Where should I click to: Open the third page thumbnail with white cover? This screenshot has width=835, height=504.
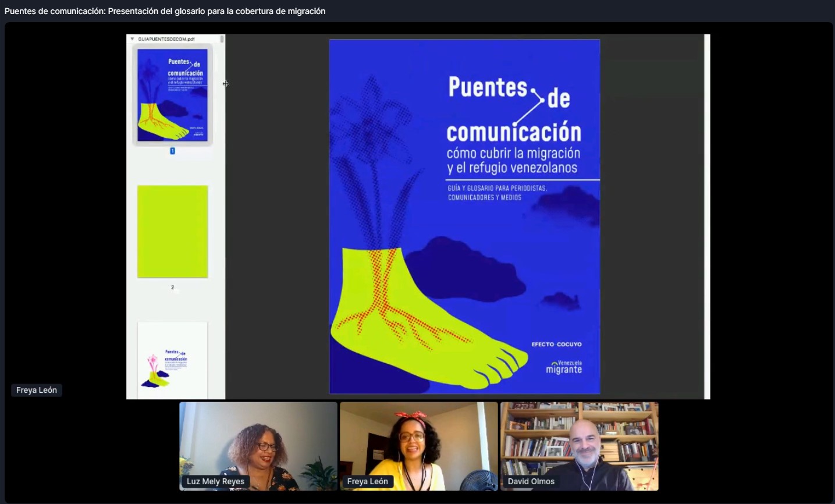click(172, 360)
